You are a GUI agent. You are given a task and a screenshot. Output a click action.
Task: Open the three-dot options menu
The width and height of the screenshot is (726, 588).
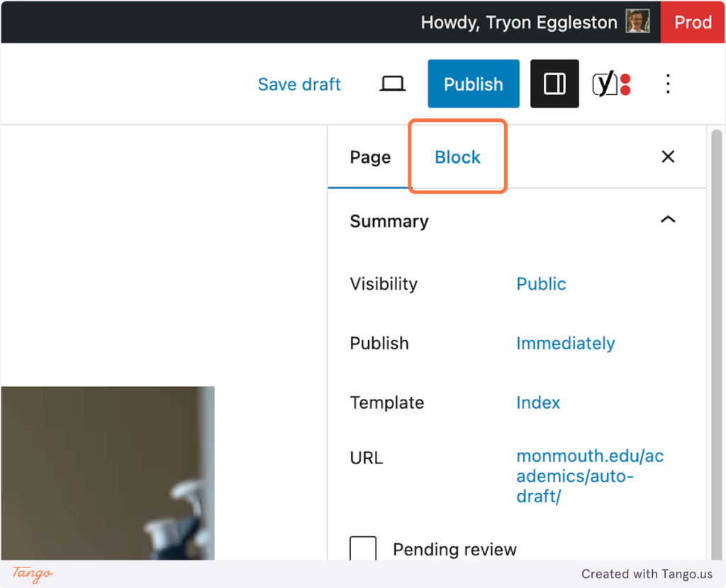667,84
